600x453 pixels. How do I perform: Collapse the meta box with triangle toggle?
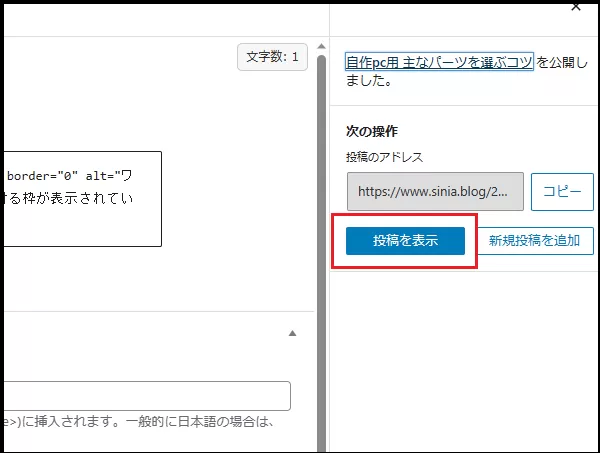(292, 333)
